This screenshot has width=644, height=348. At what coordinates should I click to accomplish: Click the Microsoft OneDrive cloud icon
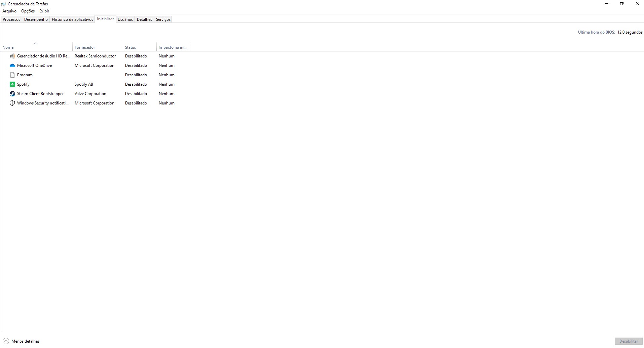[x=12, y=66]
